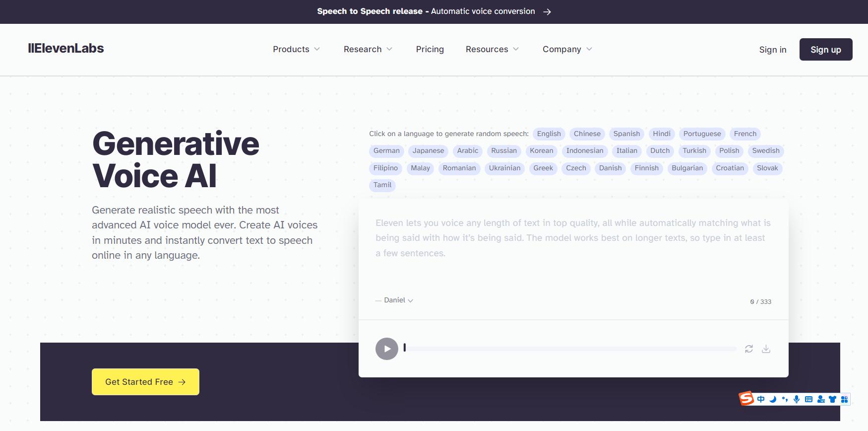868x431 pixels.
Task: Toggle Chinese input mode on the Sogou toolbar
Action: [761, 399]
